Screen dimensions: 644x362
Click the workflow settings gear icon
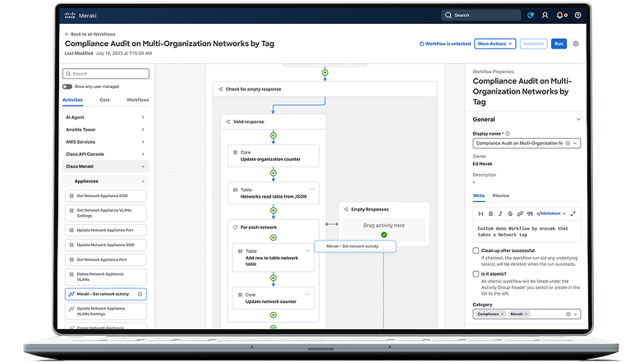click(576, 44)
